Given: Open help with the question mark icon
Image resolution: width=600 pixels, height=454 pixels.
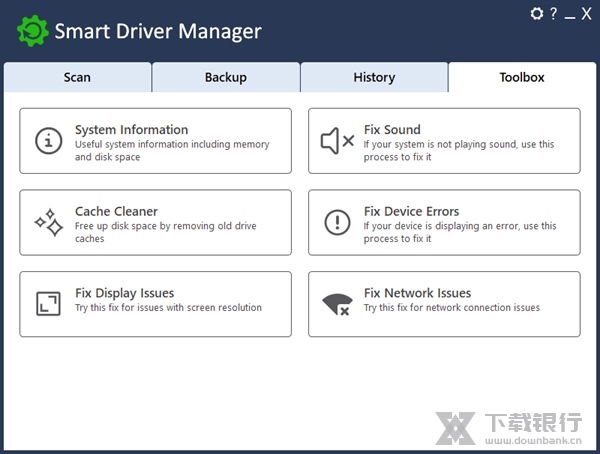Looking at the screenshot, I should [553, 14].
